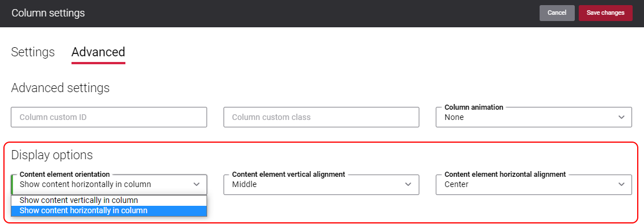Click the vertical alignment chevron arrow
Image resolution: width=644 pixels, height=224 pixels.
409,184
